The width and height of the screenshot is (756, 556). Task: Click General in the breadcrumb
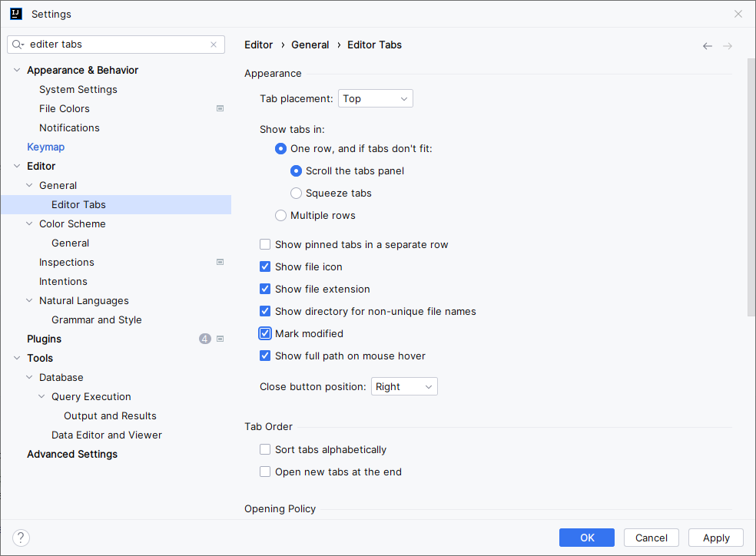click(x=310, y=45)
